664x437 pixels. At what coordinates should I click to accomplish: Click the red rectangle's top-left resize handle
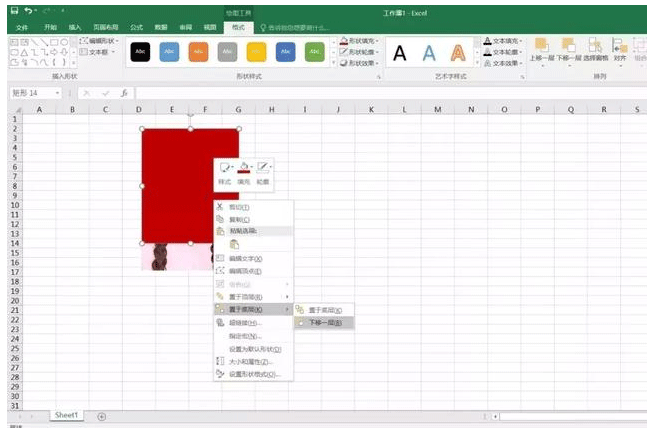point(142,129)
